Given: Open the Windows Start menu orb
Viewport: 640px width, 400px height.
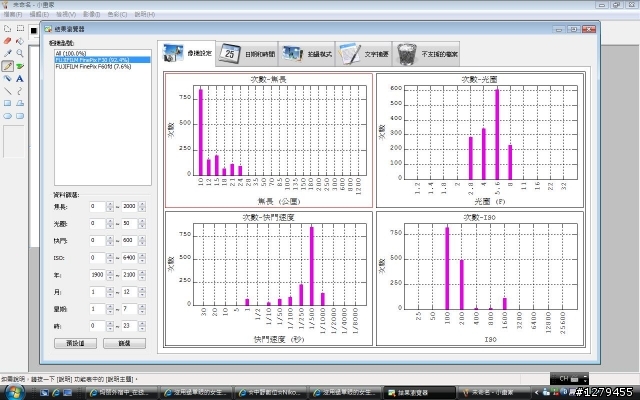Looking at the screenshot, I should (x=13, y=391).
